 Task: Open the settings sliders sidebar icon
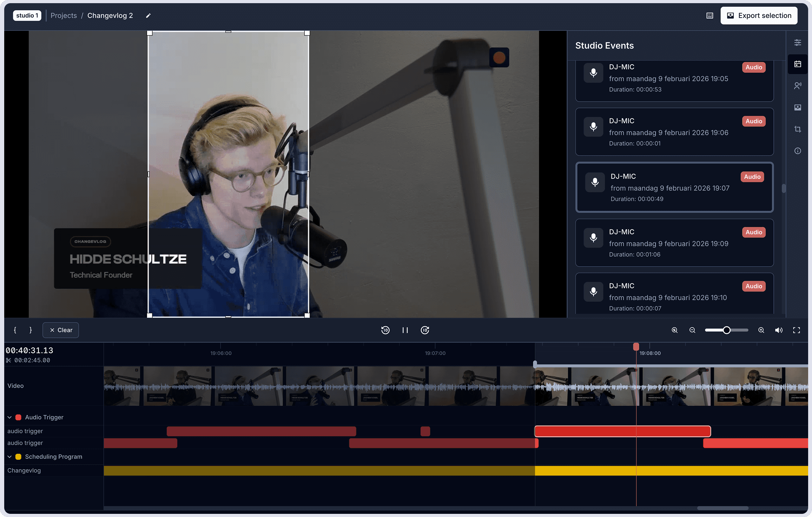click(798, 42)
